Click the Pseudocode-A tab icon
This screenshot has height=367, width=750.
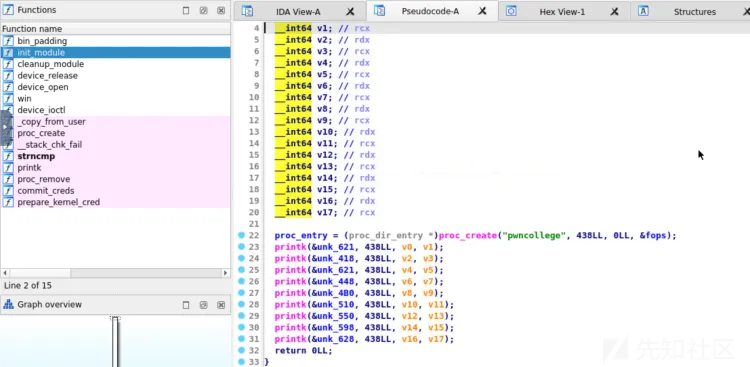point(379,11)
